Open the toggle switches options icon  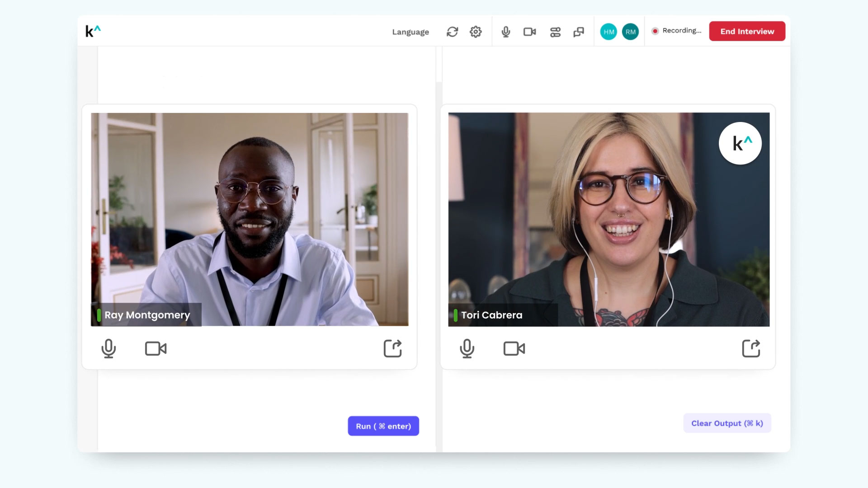point(555,32)
